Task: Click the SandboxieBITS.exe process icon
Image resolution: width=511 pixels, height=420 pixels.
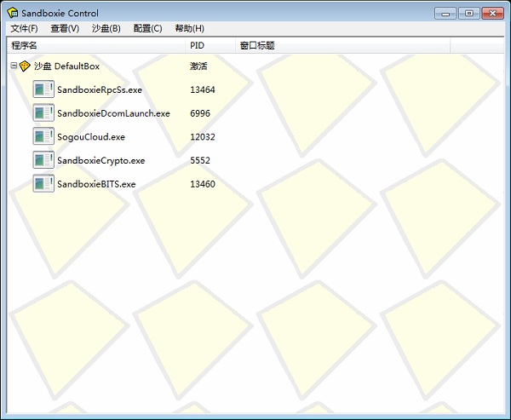Action: point(43,183)
